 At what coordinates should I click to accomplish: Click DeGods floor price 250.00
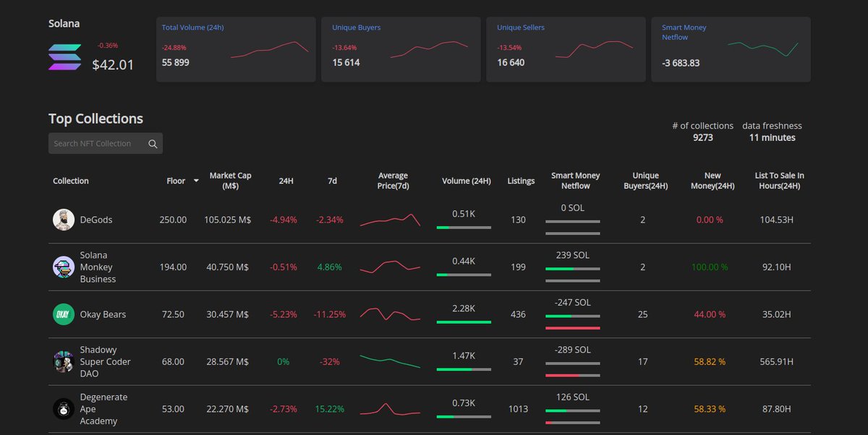(x=173, y=220)
